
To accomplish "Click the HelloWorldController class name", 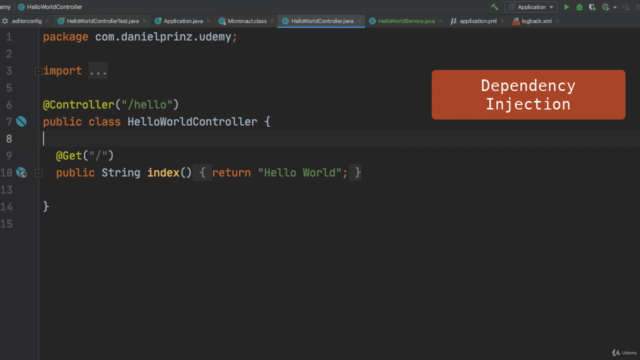I will [x=192, y=122].
